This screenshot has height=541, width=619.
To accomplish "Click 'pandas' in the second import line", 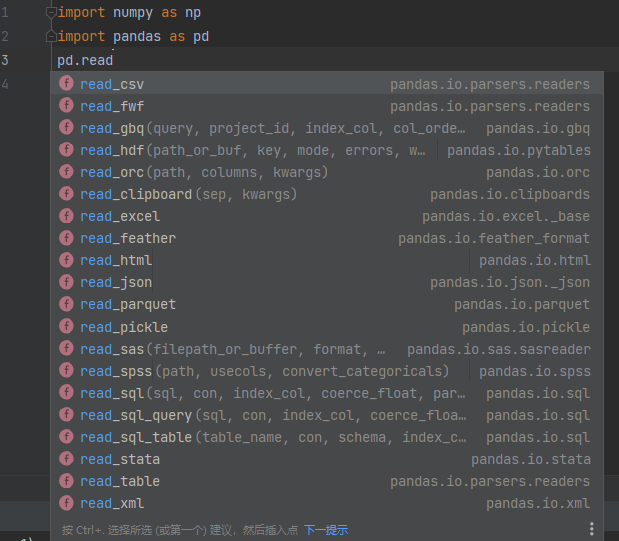I will 137,36.
